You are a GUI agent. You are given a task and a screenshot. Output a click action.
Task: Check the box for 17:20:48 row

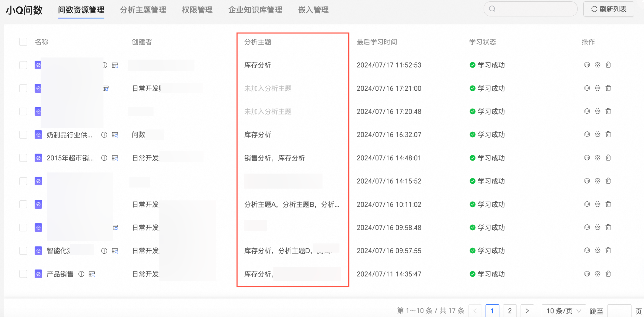[x=23, y=112]
